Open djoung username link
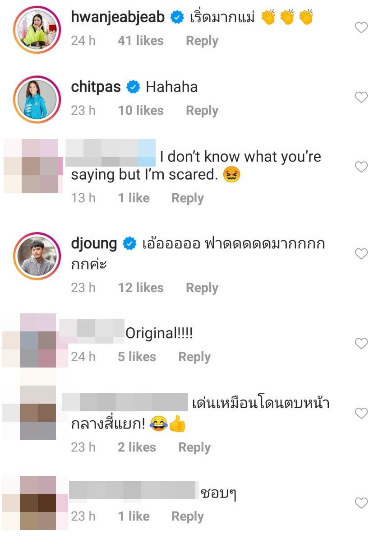This screenshot has height=540, width=392. (93, 244)
